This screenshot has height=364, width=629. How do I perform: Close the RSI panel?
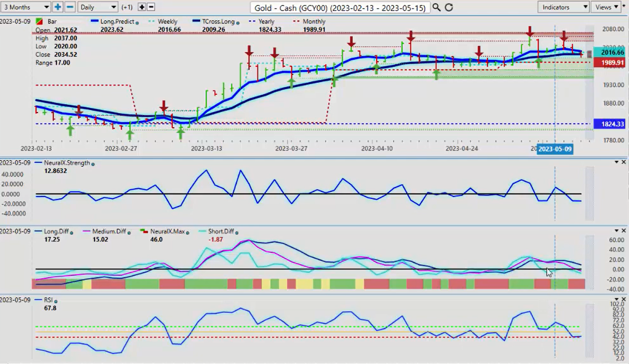coord(624,299)
